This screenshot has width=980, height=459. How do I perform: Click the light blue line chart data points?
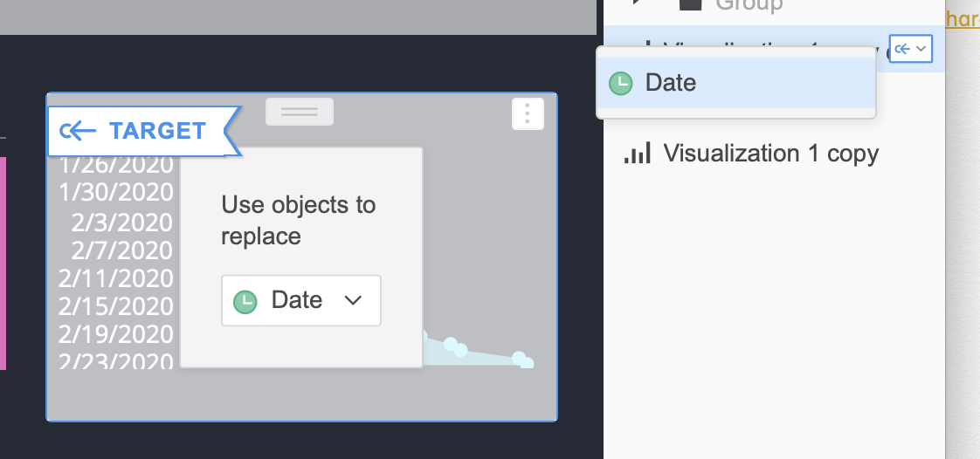tap(454, 346)
